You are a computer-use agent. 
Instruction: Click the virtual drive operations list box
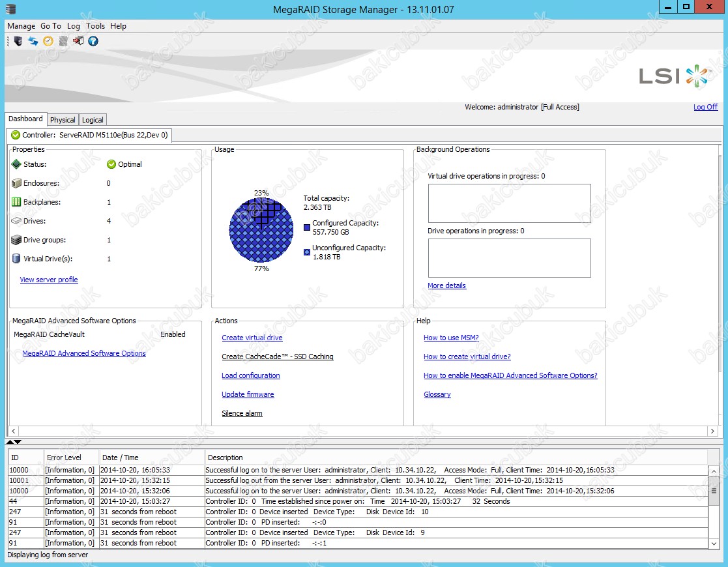pyautogui.click(x=509, y=203)
